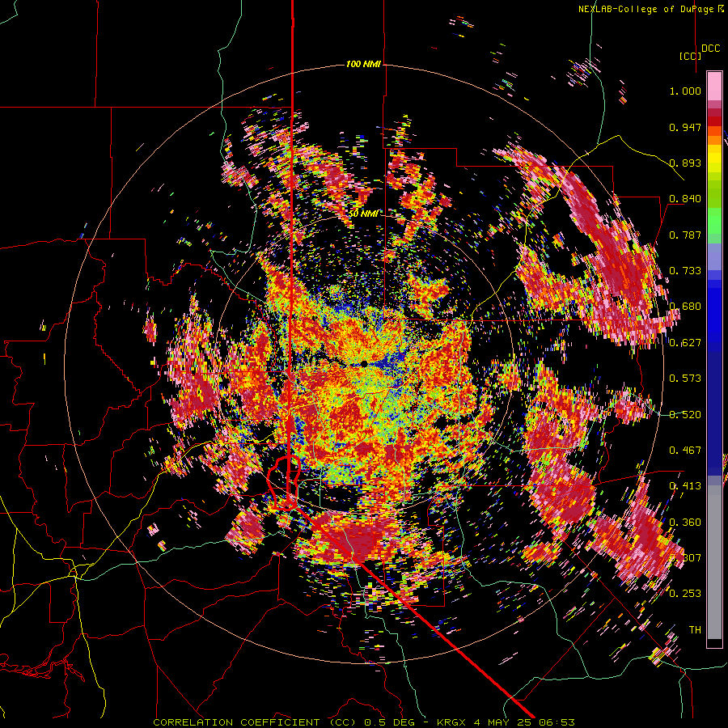
Task: Select the 0.307 scale value label
Action: pos(685,557)
